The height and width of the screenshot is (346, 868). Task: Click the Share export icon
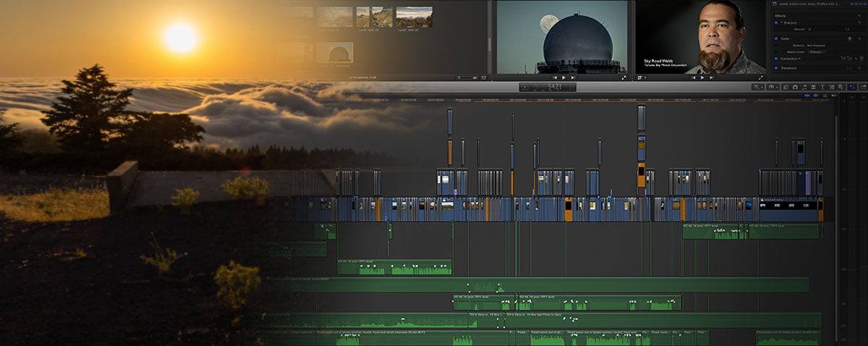point(864,87)
